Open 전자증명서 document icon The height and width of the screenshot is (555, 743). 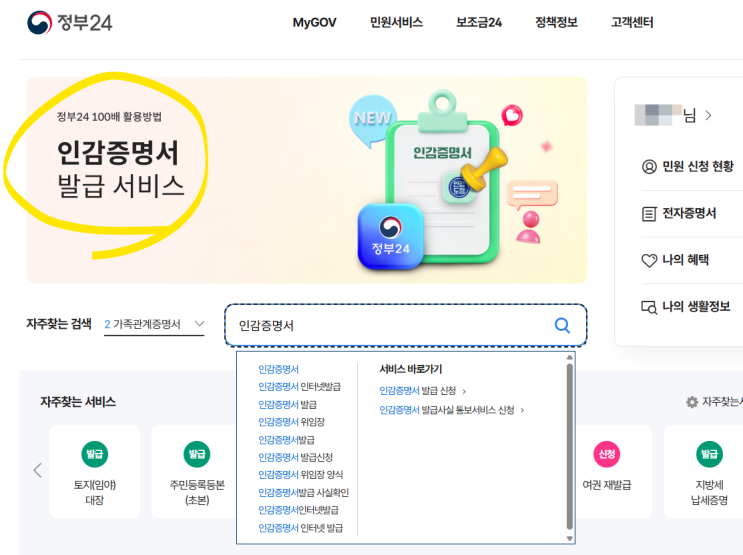649,214
